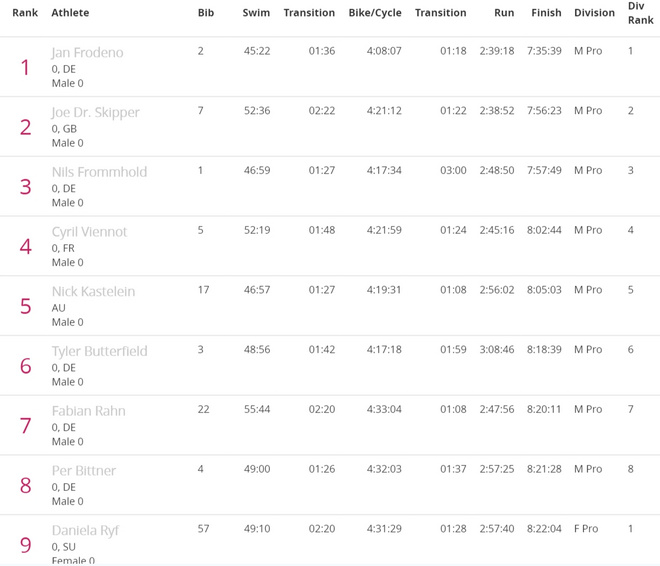
Task: Open Nils Frommhold's result details
Action: [x=99, y=172]
